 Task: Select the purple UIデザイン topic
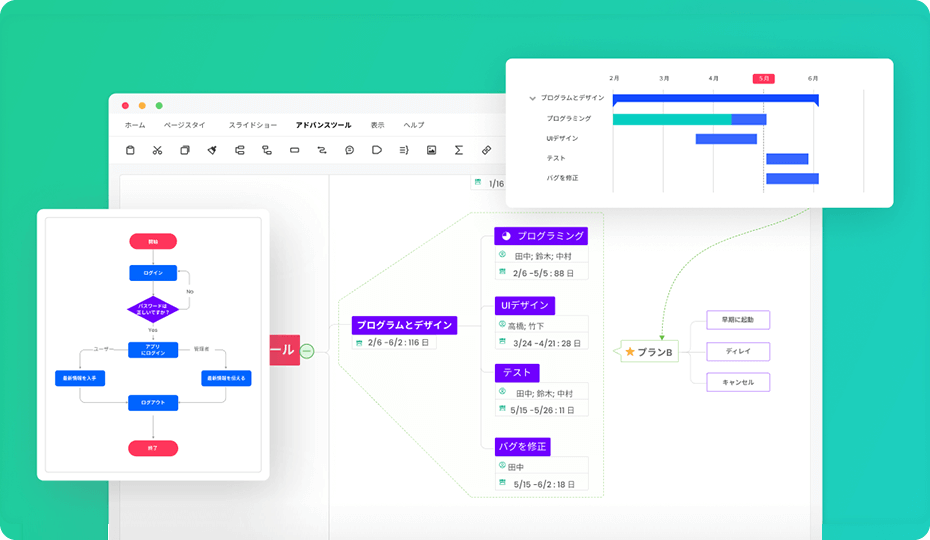tap(524, 306)
